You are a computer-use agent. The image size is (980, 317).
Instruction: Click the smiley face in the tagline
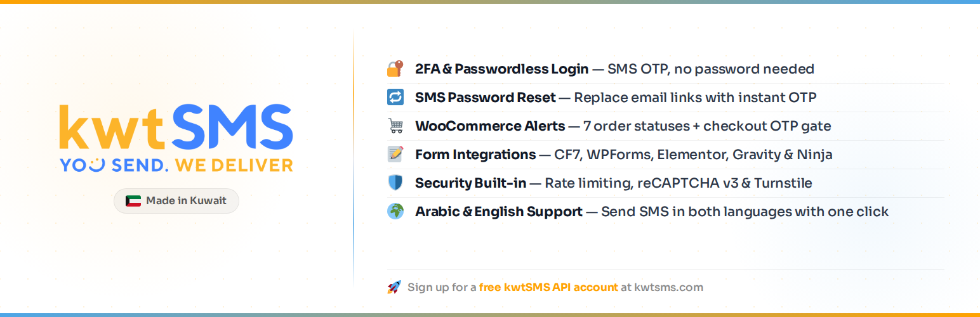point(96,165)
